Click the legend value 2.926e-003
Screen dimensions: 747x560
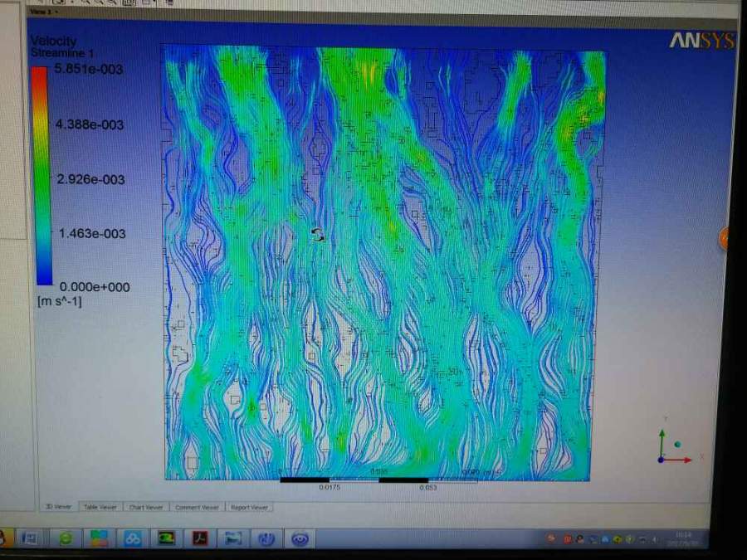tap(90, 179)
